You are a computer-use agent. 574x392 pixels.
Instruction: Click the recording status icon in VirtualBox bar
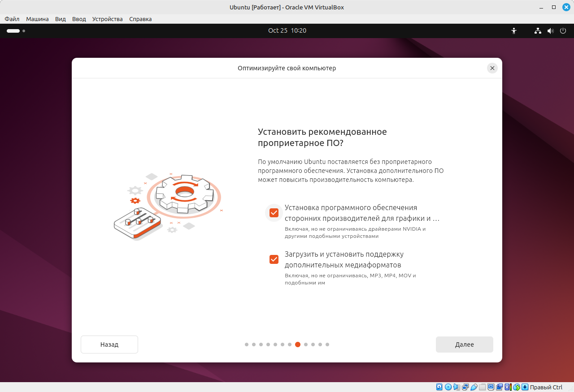tap(499, 387)
